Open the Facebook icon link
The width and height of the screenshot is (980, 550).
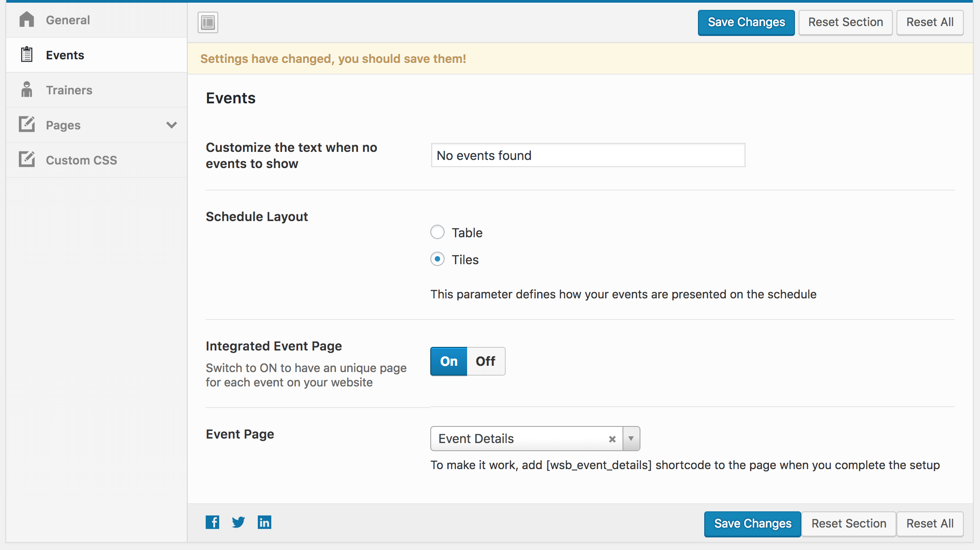pyautogui.click(x=212, y=522)
